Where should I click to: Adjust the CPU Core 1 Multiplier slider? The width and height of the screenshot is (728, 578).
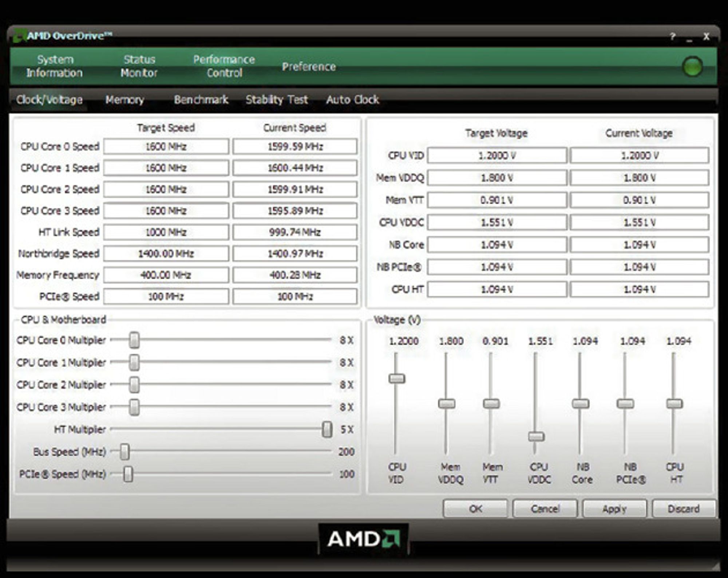click(134, 362)
